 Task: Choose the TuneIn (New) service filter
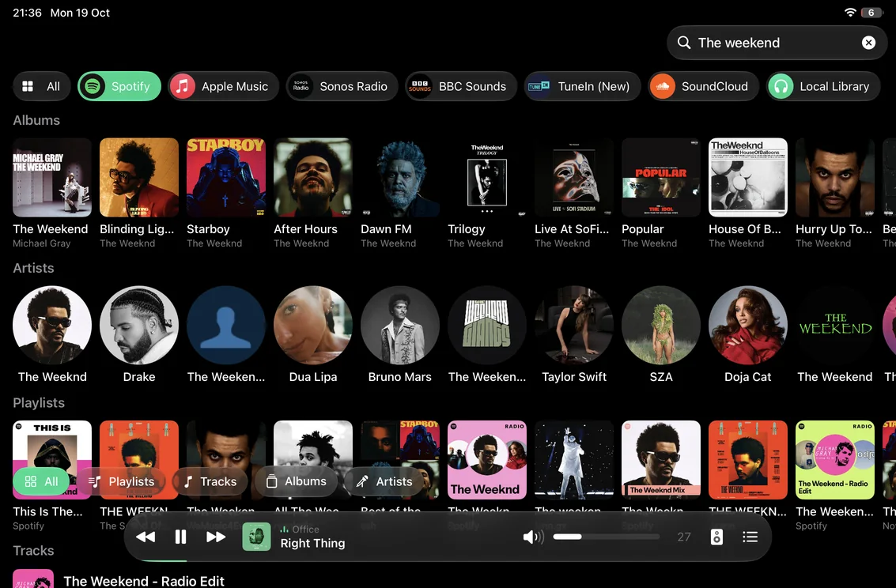pyautogui.click(x=582, y=86)
